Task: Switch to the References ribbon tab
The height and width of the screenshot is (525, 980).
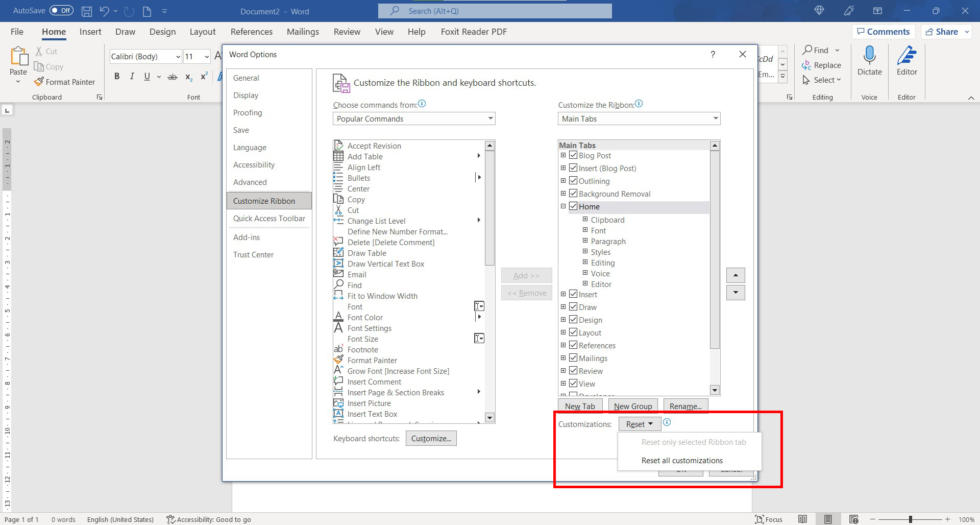Action: [x=252, y=32]
